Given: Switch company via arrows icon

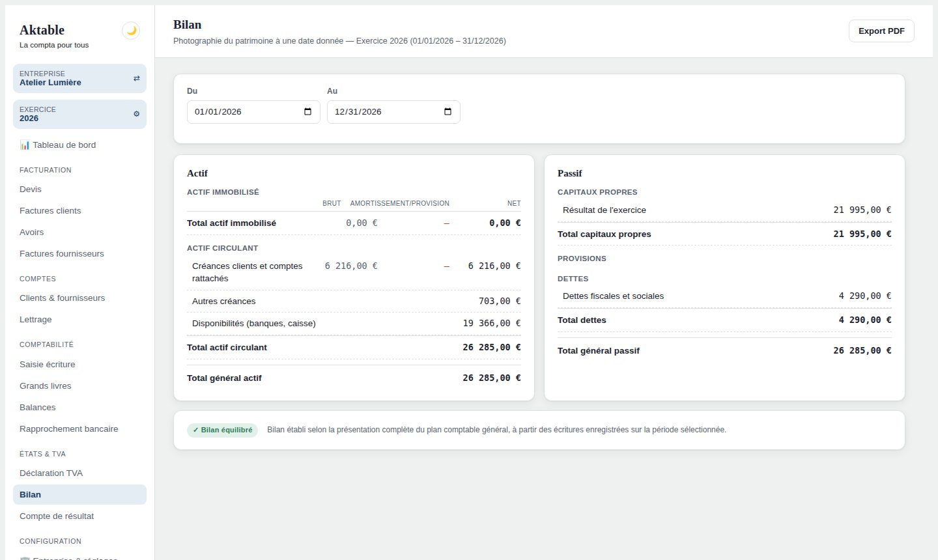Looking at the screenshot, I should pos(136,78).
